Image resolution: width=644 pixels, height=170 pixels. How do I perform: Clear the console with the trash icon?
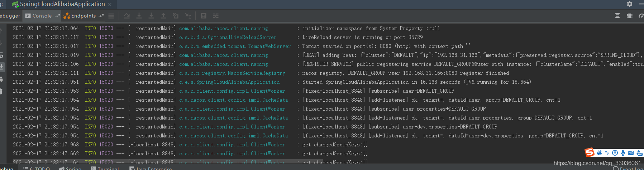[x=1, y=91]
